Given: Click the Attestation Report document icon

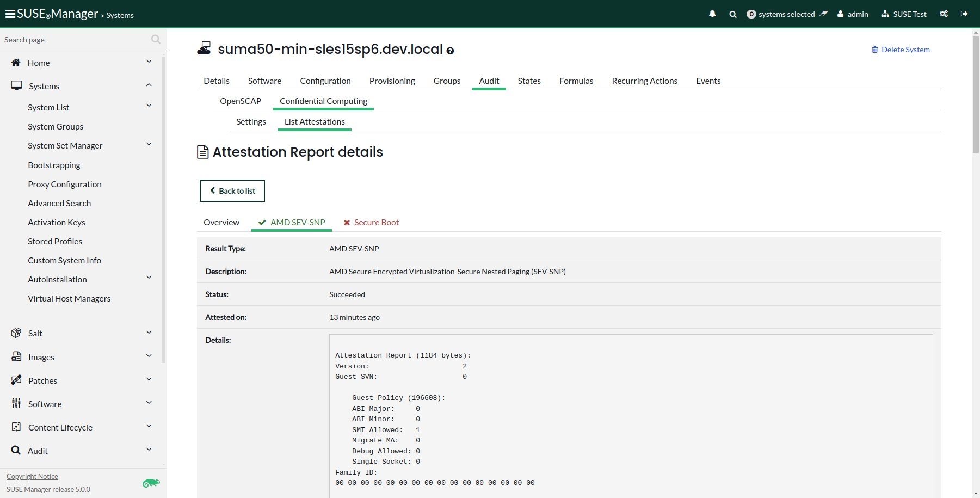Looking at the screenshot, I should point(202,152).
